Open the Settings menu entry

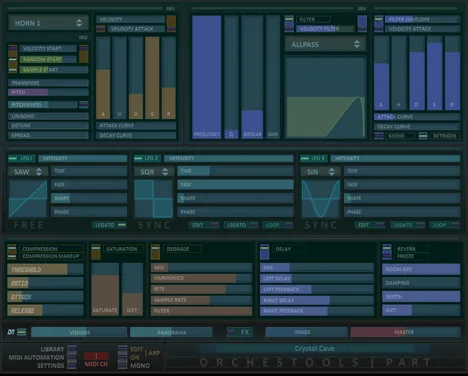(50, 366)
